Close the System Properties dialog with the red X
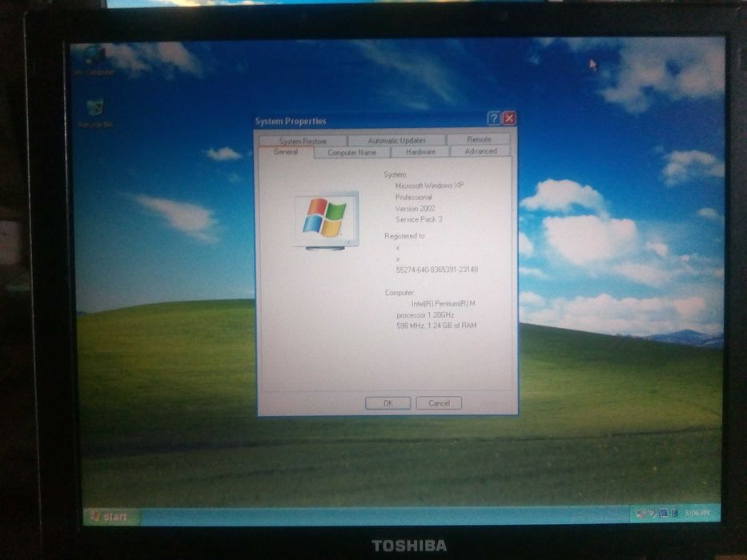 pos(509,118)
